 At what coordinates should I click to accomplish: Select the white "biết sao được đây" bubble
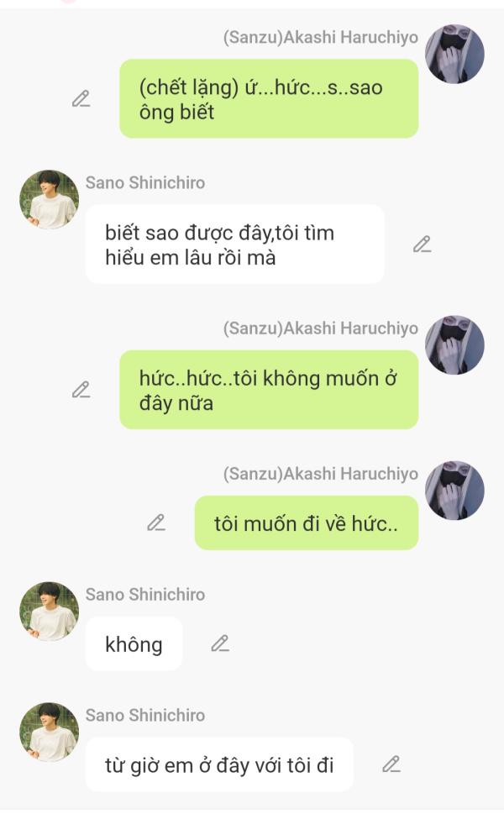[234, 244]
